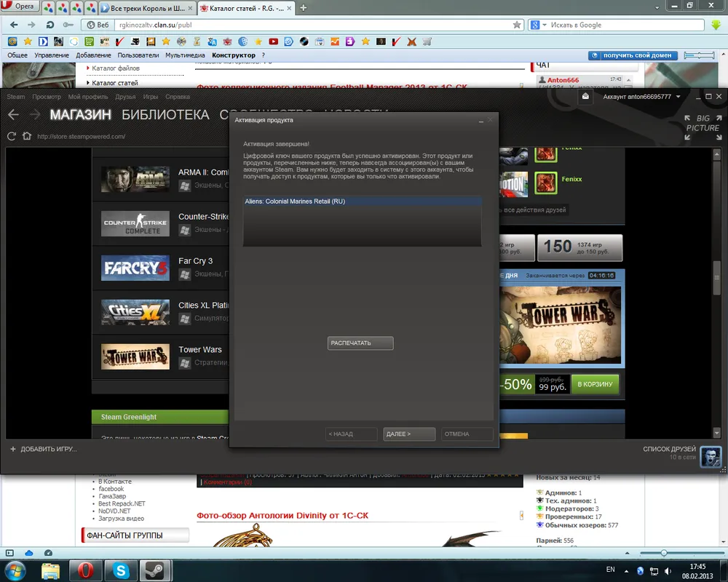Viewport: 728px width, 582px height.
Task: Adjust site toolbar slider near domain button
Action: [699, 55]
